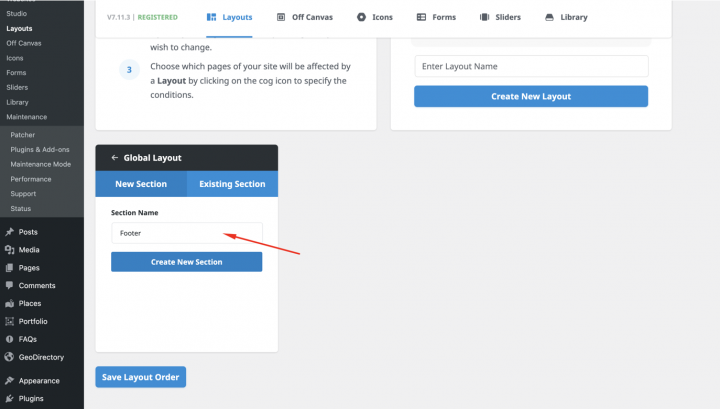
Task: Click the Sliders icon in top bar
Action: pyautogui.click(x=485, y=17)
